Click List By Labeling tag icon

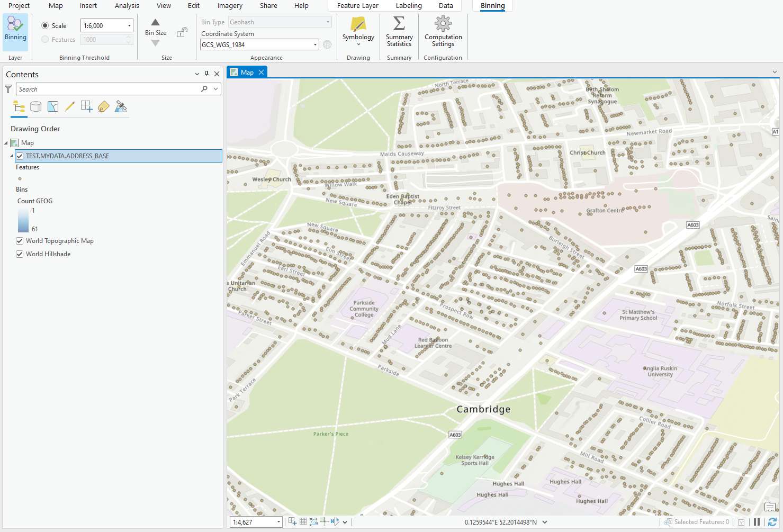point(104,106)
